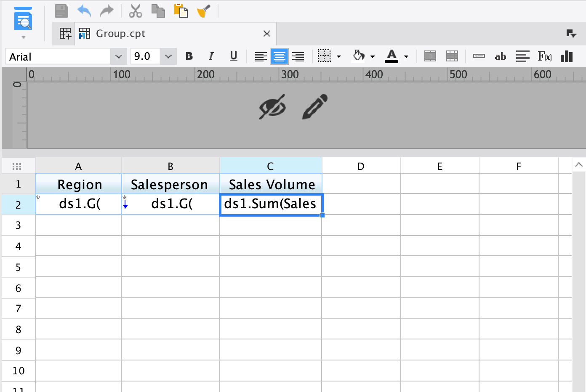Open the Arial font family dropdown
This screenshot has width=586, height=392.
pos(118,56)
